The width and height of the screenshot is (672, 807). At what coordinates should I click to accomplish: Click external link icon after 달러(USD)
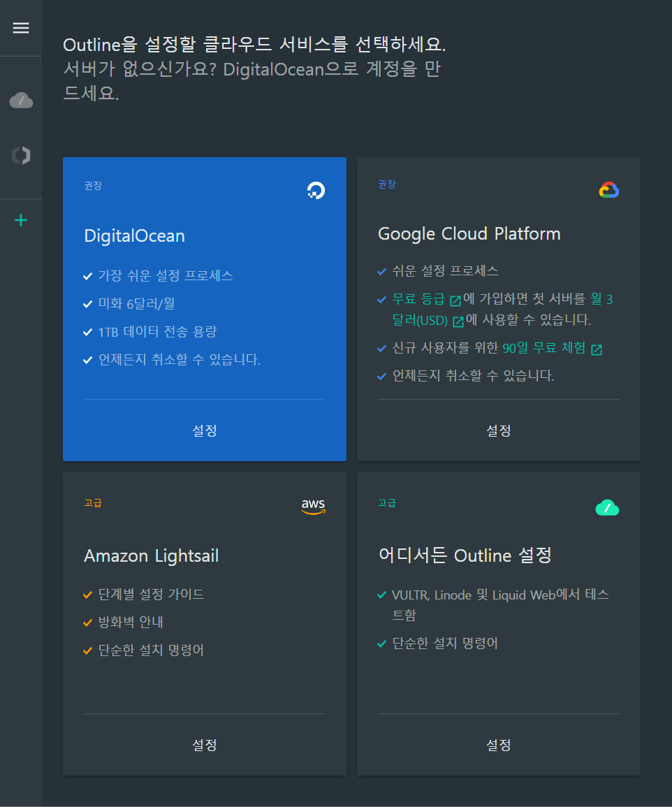coord(458,321)
